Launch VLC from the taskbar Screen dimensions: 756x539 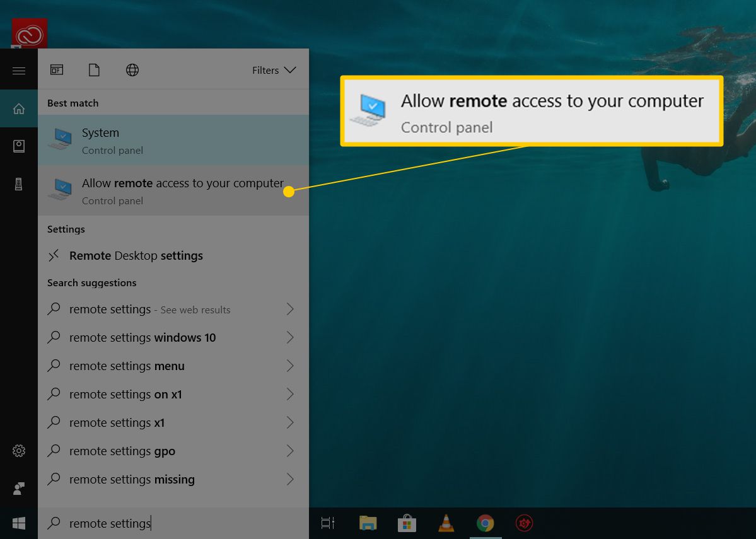pyautogui.click(x=445, y=523)
